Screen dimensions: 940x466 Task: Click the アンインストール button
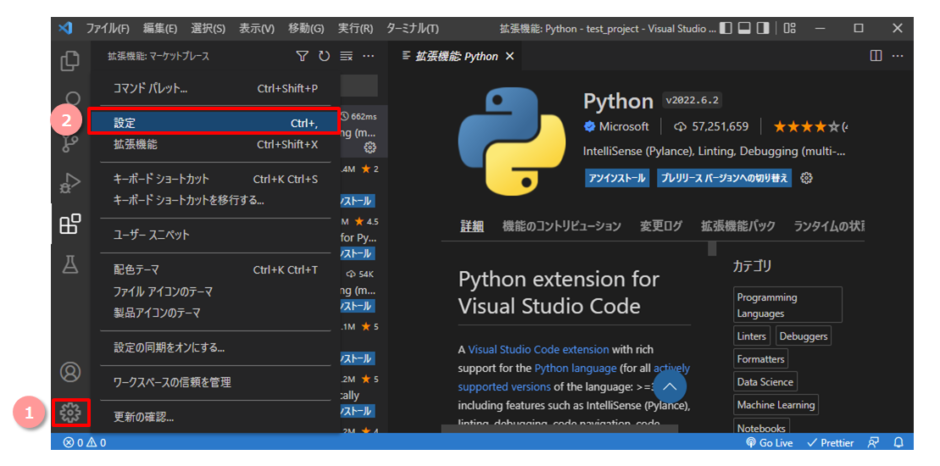pyautogui.click(x=617, y=178)
